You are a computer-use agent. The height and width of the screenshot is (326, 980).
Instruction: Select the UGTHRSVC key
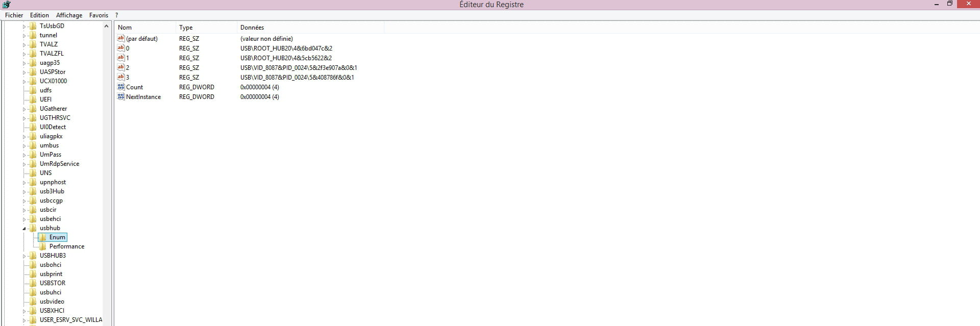[55, 118]
